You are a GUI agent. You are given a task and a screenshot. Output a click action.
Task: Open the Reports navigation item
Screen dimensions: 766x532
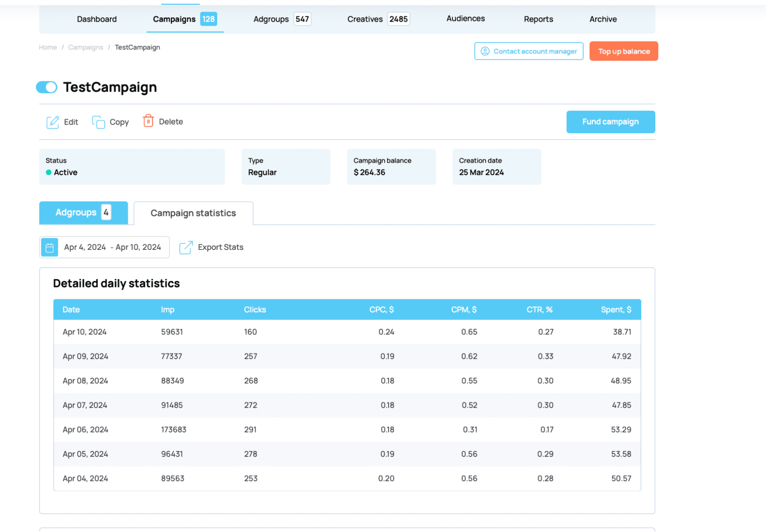(538, 19)
